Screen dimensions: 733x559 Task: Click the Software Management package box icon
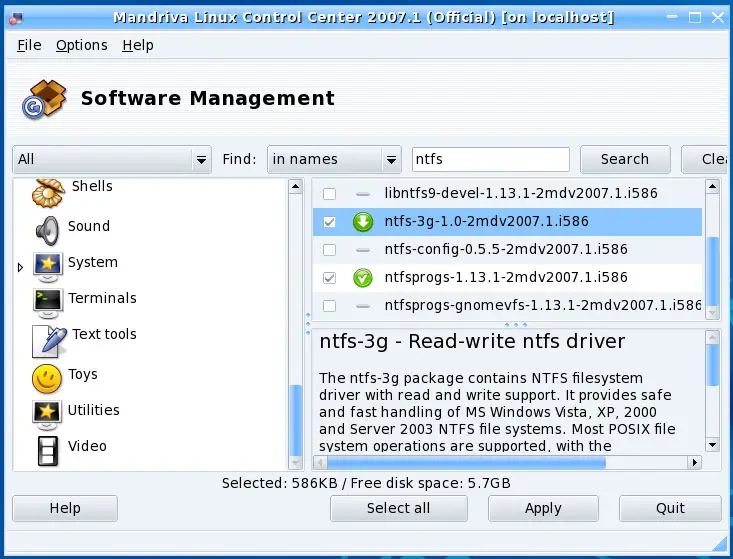pos(43,99)
